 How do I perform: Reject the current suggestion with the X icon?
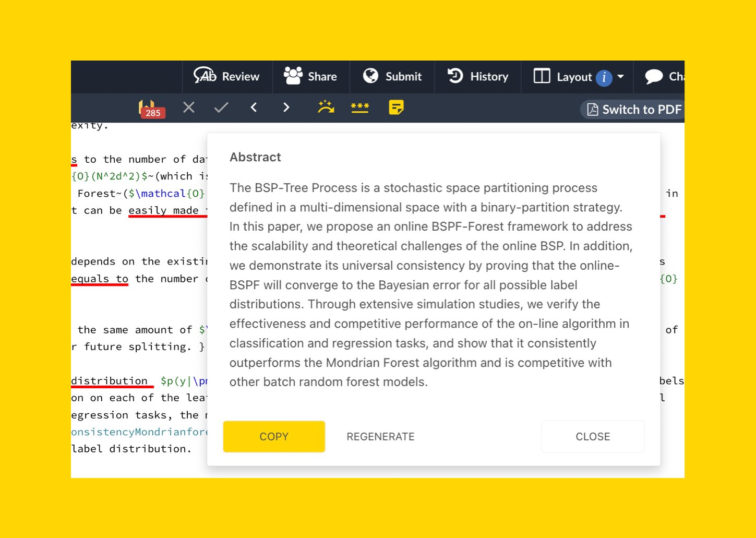coord(188,107)
